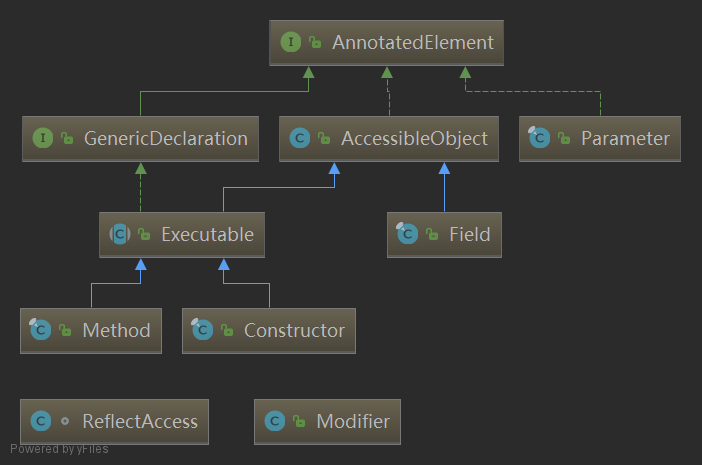The width and height of the screenshot is (702, 465).
Task: Click the class icon on Modifier
Action: (x=275, y=422)
